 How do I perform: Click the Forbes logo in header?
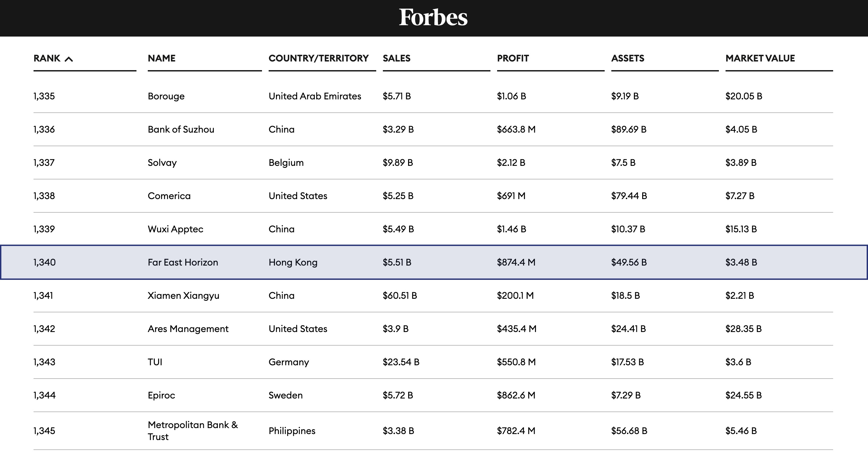click(433, 18)
